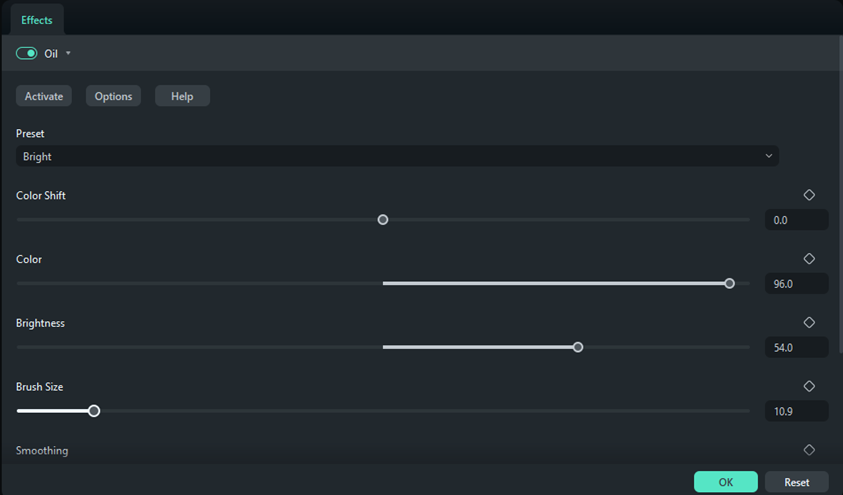This screenshot has height=495, width=843.
Task: Click the Brush Size slider handle
Action: (94, 411)
